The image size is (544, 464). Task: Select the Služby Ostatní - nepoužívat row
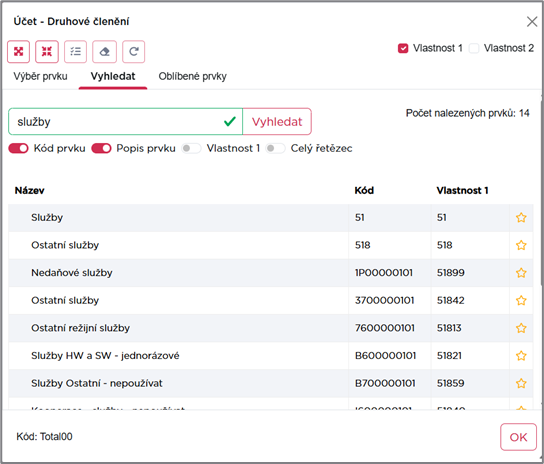271,383
